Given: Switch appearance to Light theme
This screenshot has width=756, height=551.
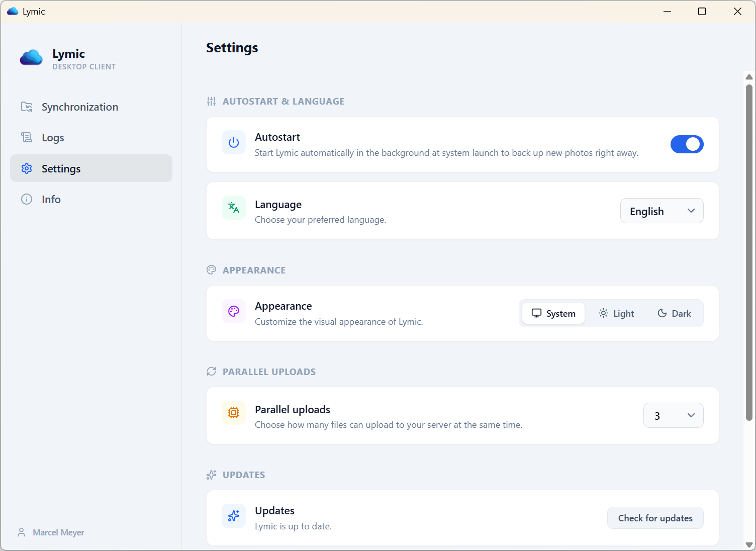Looking at the screenshot, I should (616, 313).
